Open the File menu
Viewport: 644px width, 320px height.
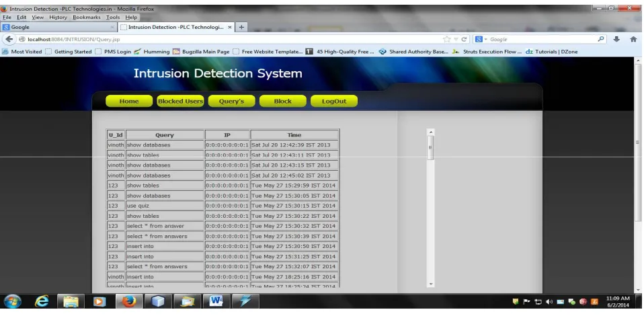click(7, 17)
